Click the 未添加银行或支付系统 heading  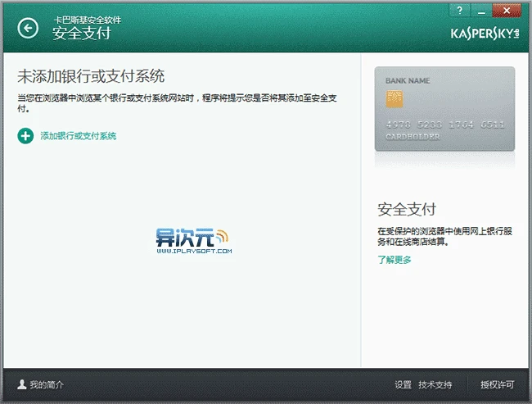[91, 76]
